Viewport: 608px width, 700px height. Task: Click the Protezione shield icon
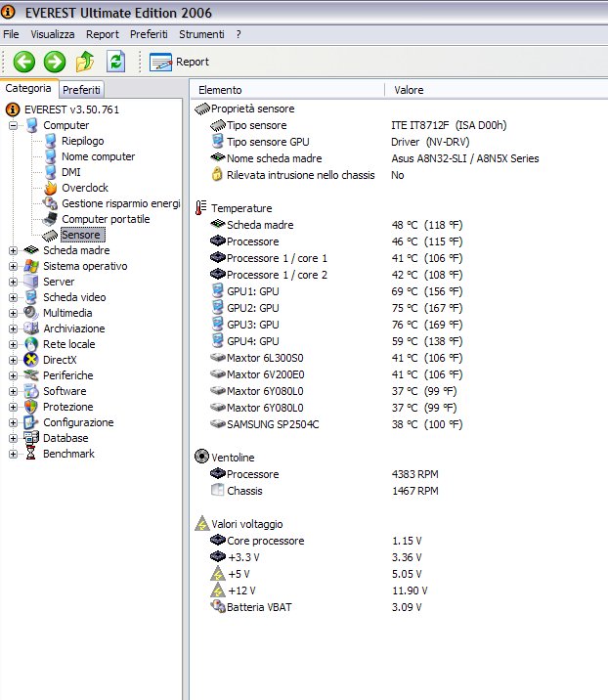(x=31, y=407)
